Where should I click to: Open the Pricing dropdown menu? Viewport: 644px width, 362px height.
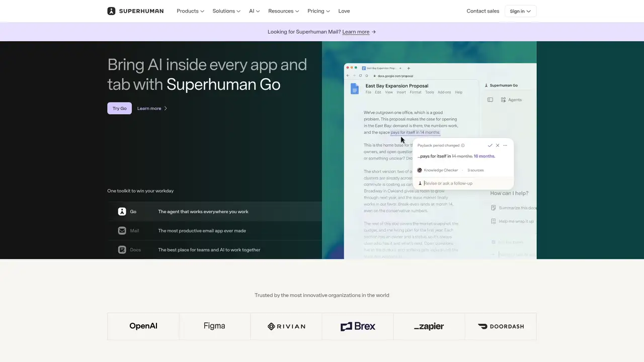pyautogui.click(x=318, y=11)
